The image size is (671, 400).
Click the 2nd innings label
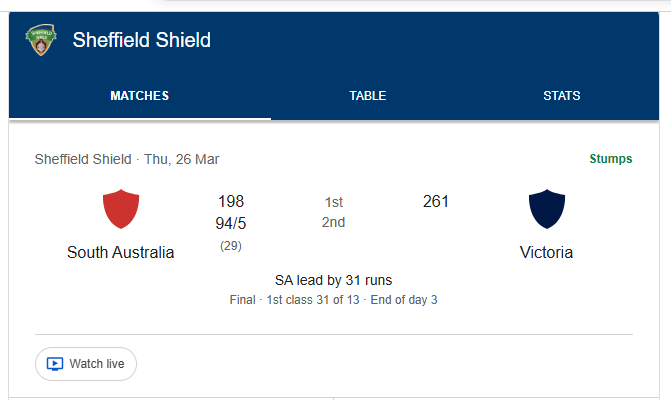pyautogui.click(x=334, y=222)
